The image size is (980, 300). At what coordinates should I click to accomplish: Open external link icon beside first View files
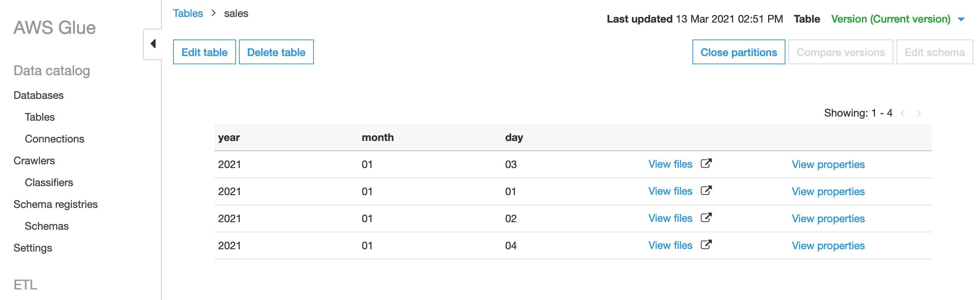pos(706,164)
